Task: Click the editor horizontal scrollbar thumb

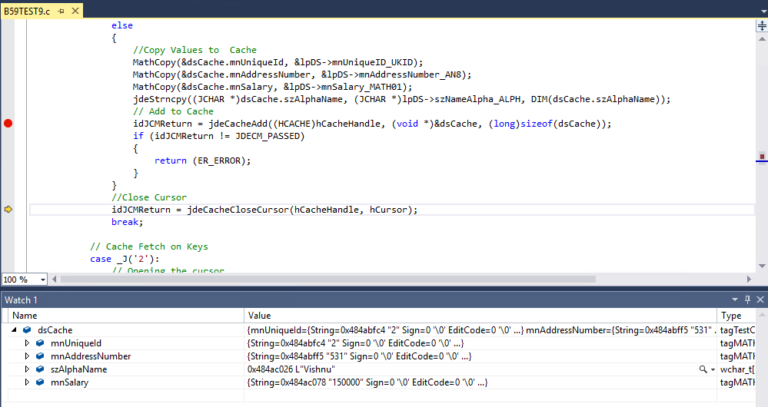Action: tap(328, 279)
